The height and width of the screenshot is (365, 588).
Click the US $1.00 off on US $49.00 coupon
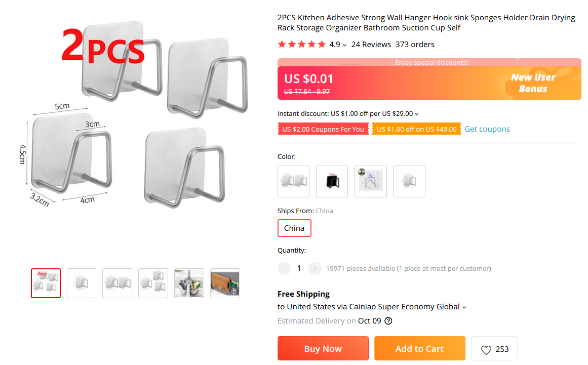tap(416, 129)
